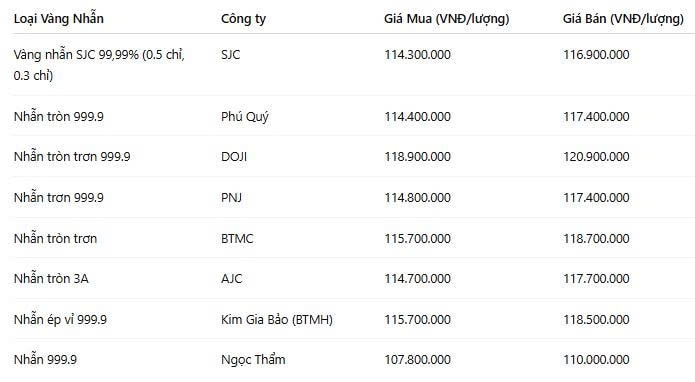695x382 pixels.
Task: Click the Giá Mua column header
Action: pos(446,19)
